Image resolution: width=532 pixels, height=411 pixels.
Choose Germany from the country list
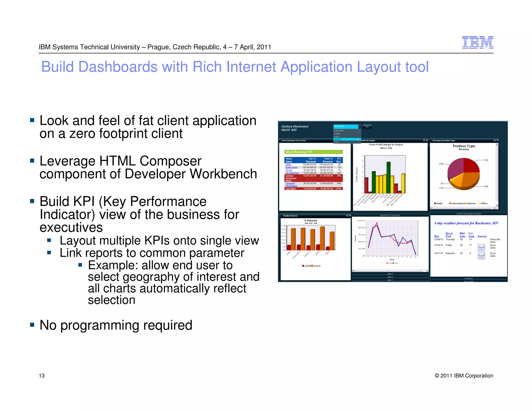pyautogui.click(x=338, y=139)
